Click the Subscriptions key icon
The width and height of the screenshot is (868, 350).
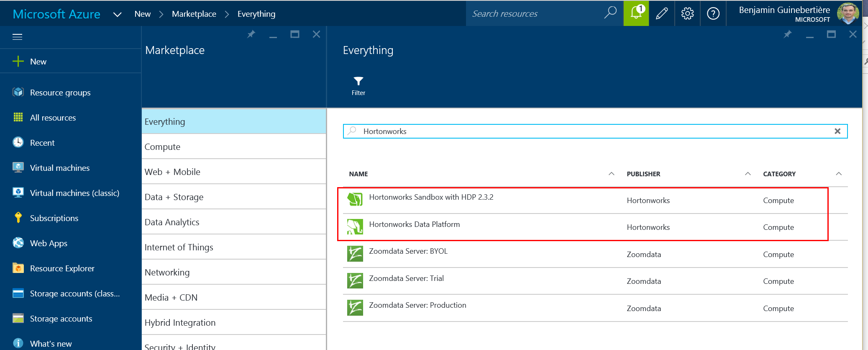pyautogui.click(x=18, y=218)
